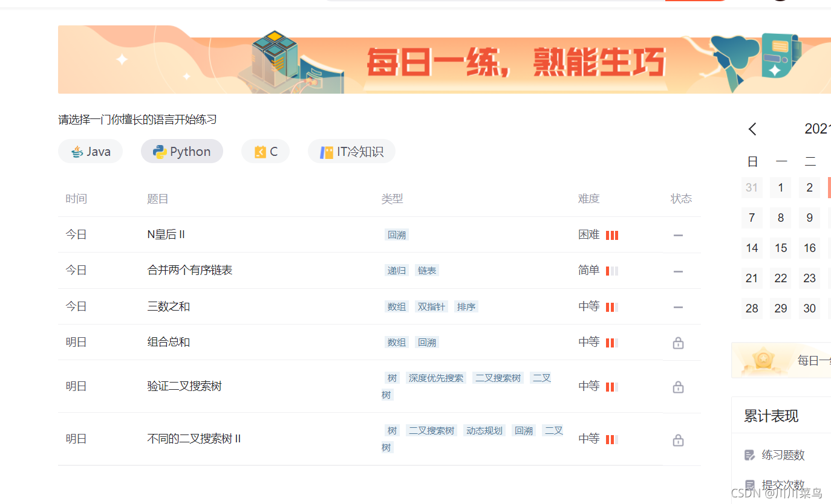Open problem 组合总和
Screen dimensions: 831x504
[x=169, y=342]
